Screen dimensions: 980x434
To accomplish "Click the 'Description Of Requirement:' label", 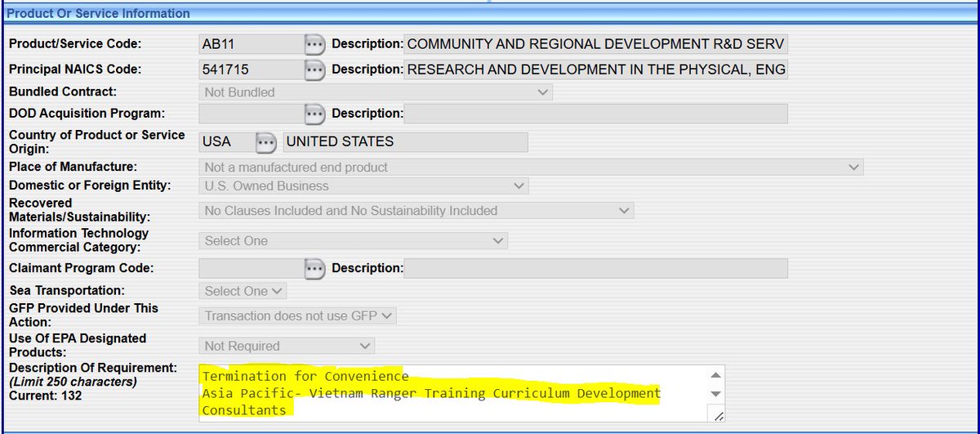I will tap(93, 367).
